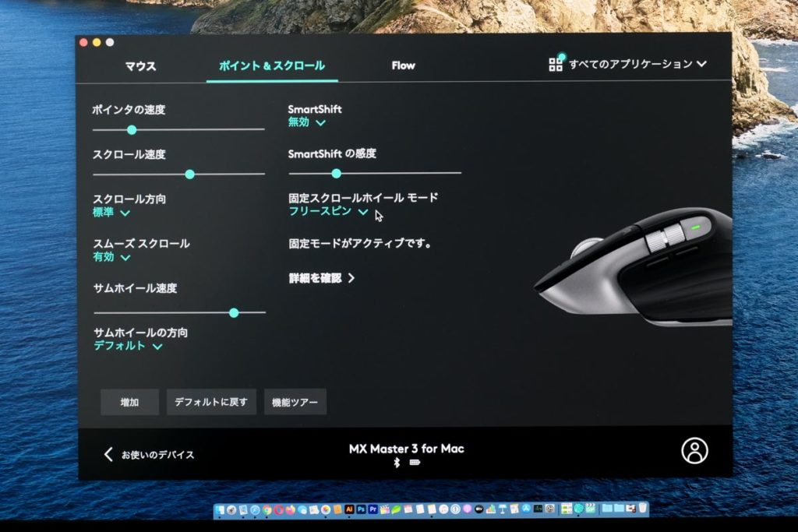Switch to the マウス tab

point(140,66)
